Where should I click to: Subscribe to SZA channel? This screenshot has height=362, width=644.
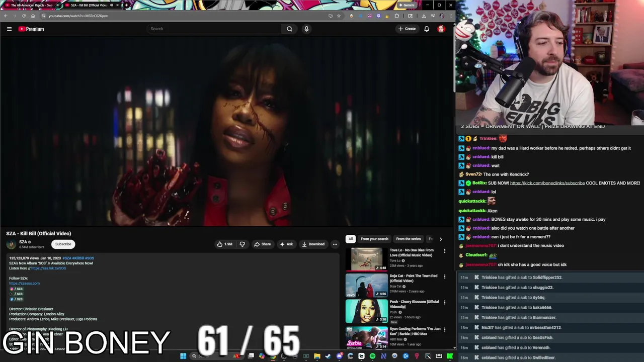[x=63, y=244]
